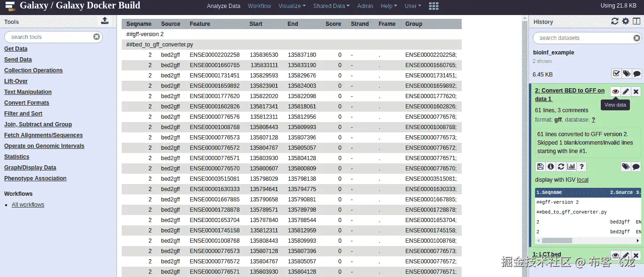Image resolution: width=644 pixels, height=277 pixels.
Task: View all histories side by side icon
Action: (636, 21)
